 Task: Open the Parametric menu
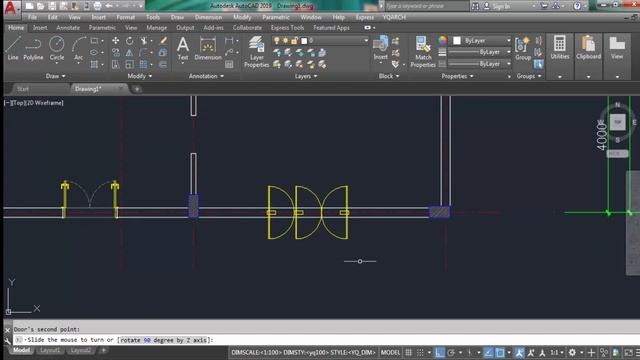pyautogui.click(x=276, y=17)
